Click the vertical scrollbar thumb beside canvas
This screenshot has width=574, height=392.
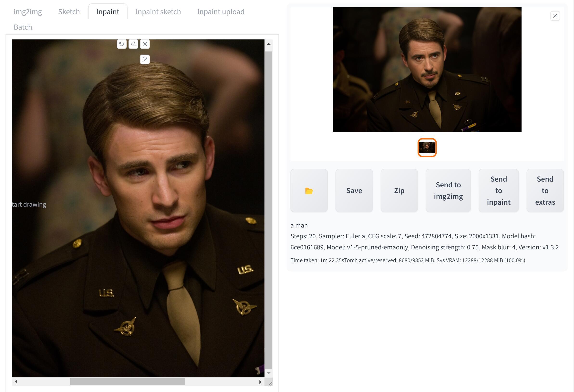[269, 210]
